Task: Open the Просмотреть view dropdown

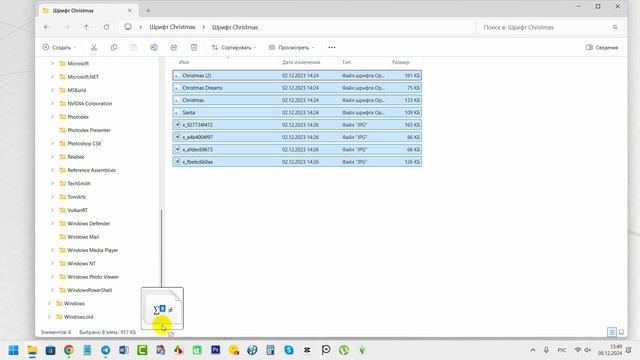Action: pyautogui.click(x=291, y=48)
